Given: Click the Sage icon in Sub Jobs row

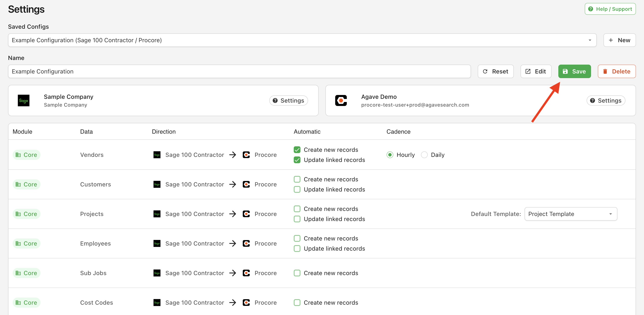Looking at the screenshot, I should 157,273.
